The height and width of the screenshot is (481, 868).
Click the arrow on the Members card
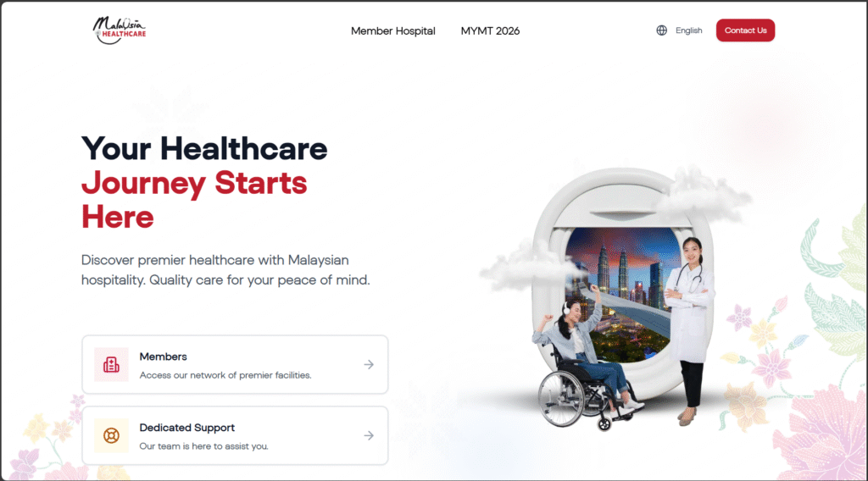pos(369,364)
